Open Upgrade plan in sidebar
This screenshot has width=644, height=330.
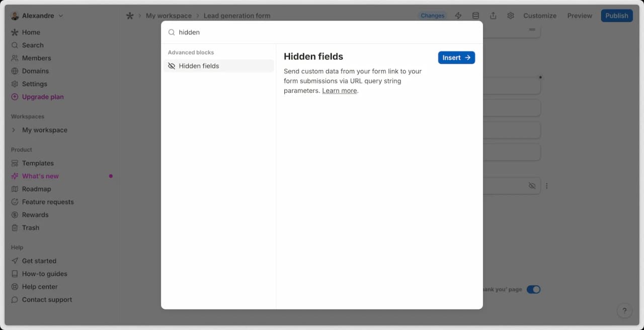43,97
